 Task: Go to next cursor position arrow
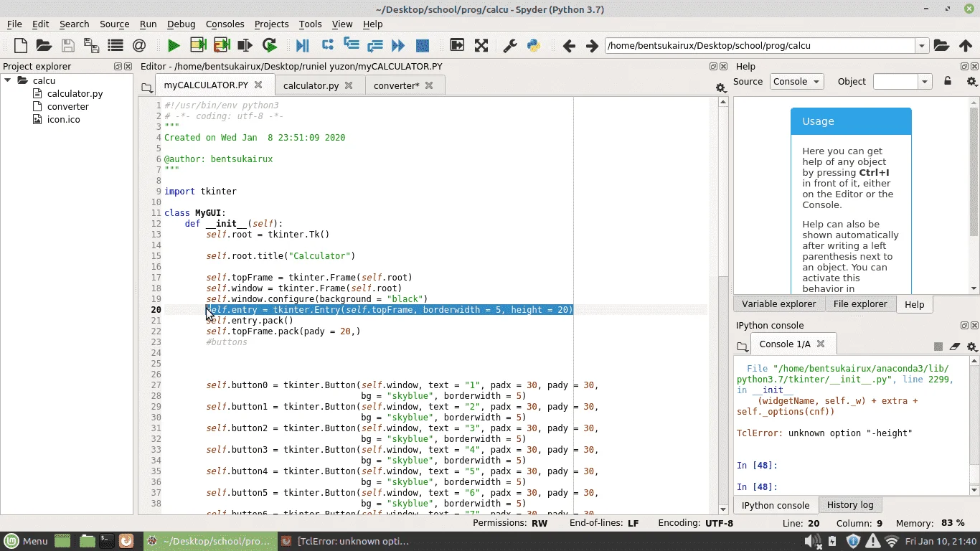coord(592,46)
